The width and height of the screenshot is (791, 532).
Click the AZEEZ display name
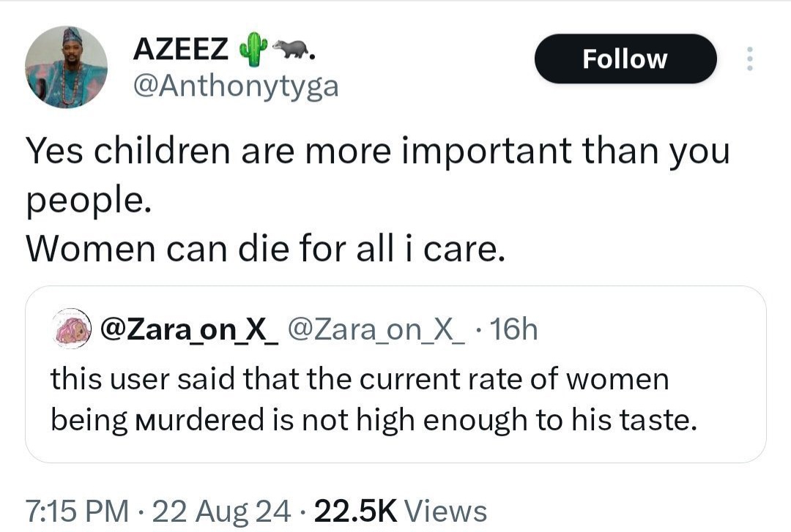tap(180, 50)
